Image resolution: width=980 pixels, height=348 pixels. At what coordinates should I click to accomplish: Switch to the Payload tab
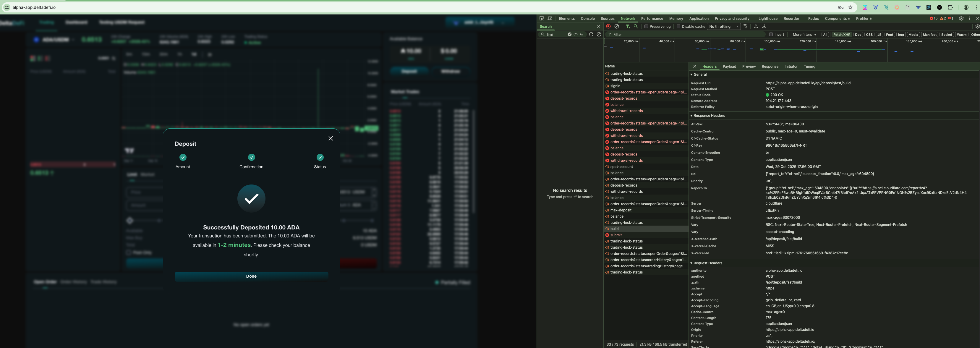tap(729, 66)
